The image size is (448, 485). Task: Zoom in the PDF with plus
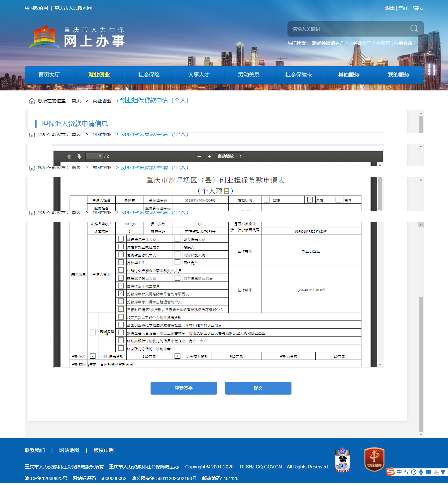click(x=209, y=156)
